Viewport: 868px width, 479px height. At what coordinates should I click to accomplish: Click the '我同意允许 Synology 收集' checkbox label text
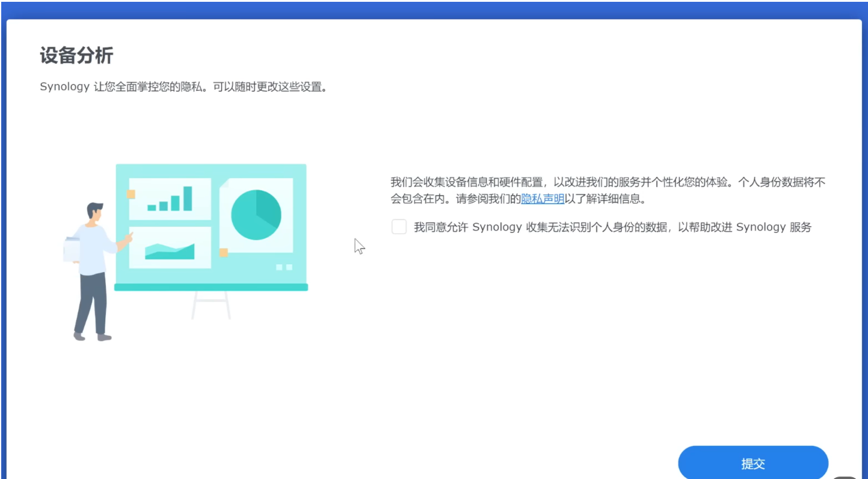coord(612,227)
